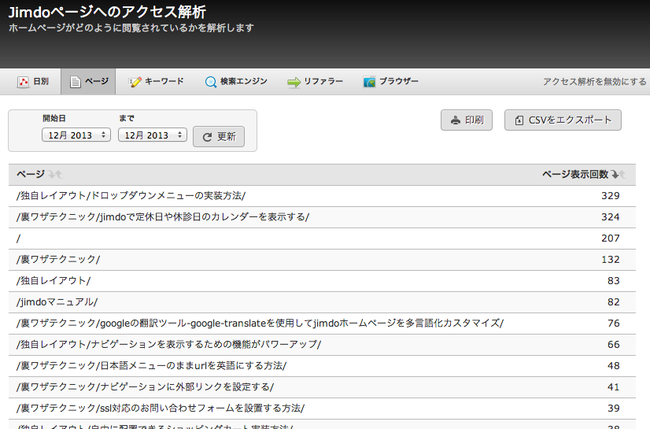Viewport: 650px width, 429px height.
Task: Click the ドロップダウンメニューの実装方法 row
Action: tap(322, 196)
